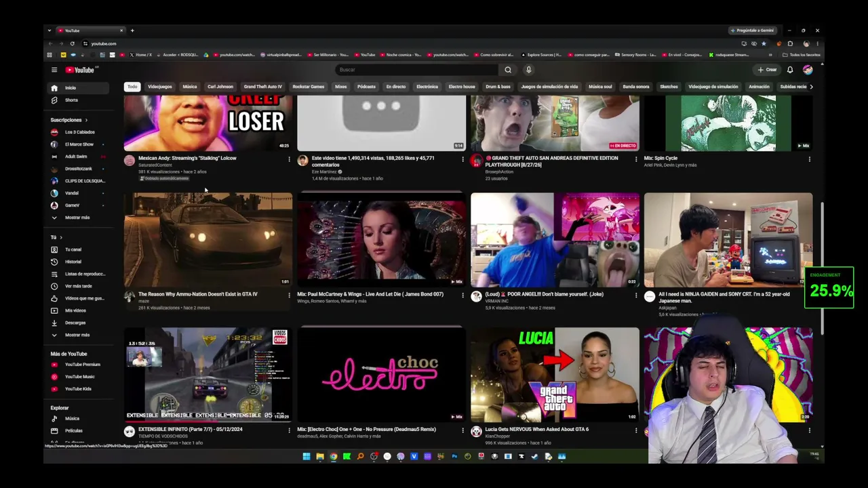The height and width of the screenshot is (488, 868).
Task: Expand the Suscripciones section header
Action: (x=69, y=120)
